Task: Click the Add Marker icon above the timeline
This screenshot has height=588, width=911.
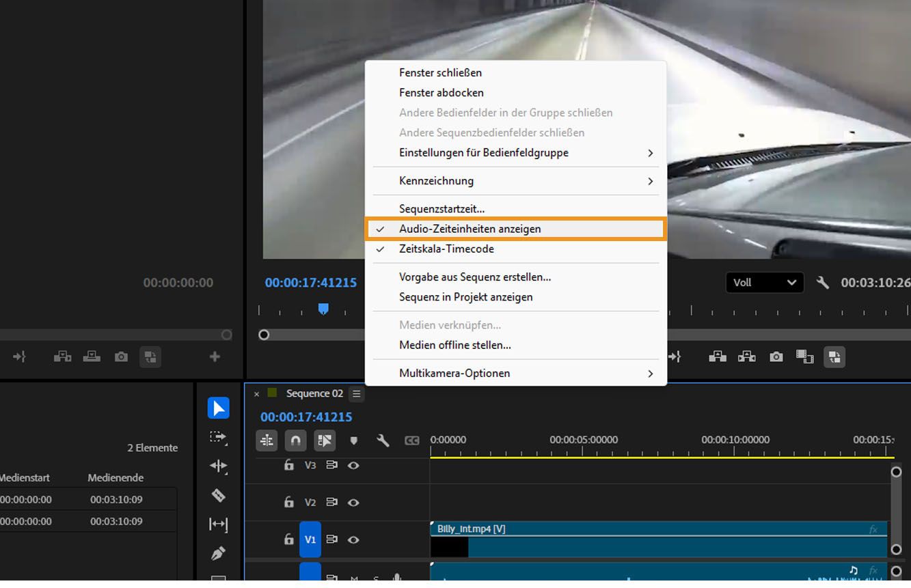Action: pos(354,440)
